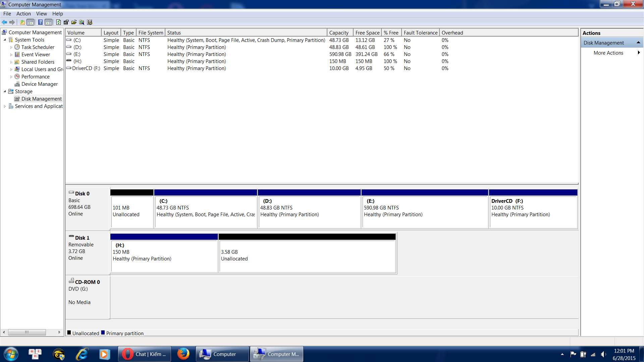Toggle the Show/Hide Action Pane button
644x362 pixels.
[x=49, y=22]
